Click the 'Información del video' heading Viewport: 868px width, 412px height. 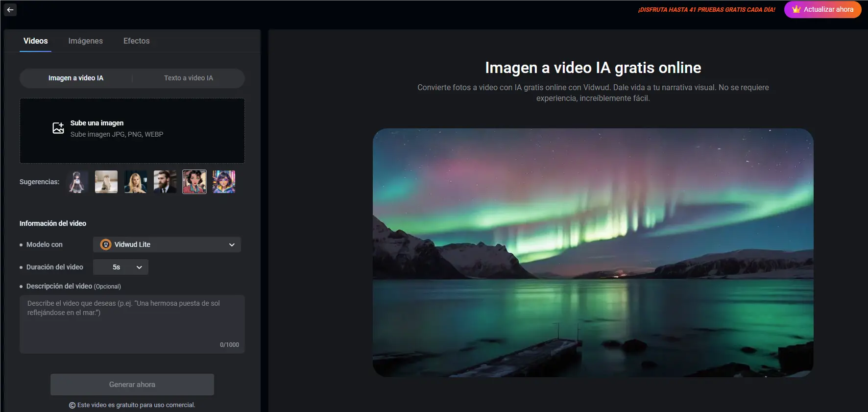53,223
